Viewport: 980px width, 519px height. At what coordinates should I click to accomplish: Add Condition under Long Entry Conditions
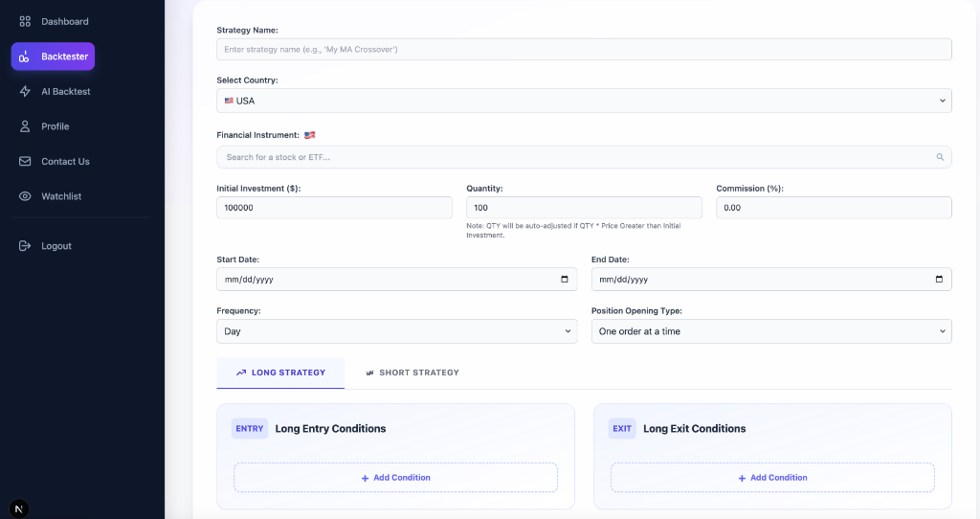coord(395,478)
